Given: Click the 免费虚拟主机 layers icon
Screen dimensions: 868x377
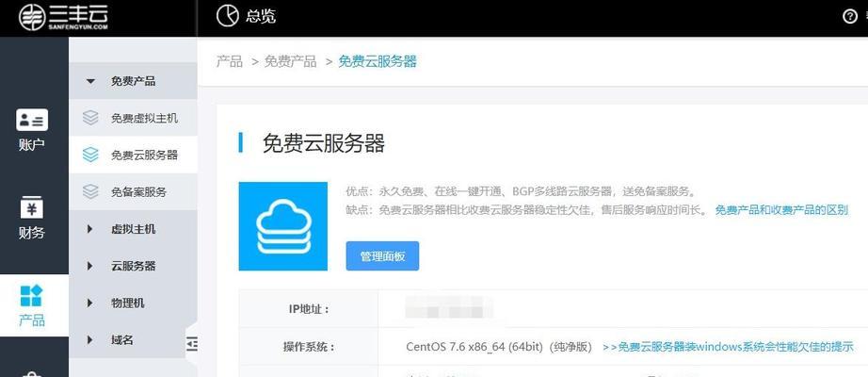Looking at the screenshot, I should click(90, 118).
